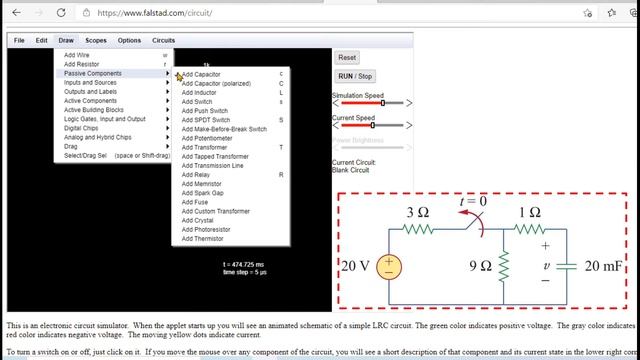Select Add Capacitor (polarized)

tap(231, 83)
